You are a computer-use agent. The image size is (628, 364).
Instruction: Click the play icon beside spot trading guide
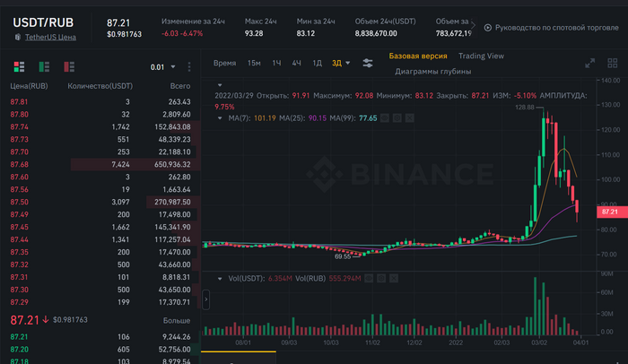[487, 29]
